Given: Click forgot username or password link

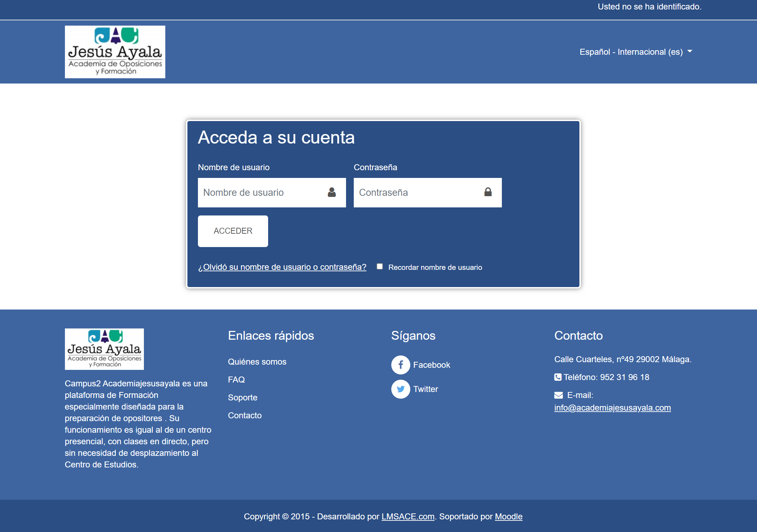Looking at the screenshot, I should [x=282, y=267].
